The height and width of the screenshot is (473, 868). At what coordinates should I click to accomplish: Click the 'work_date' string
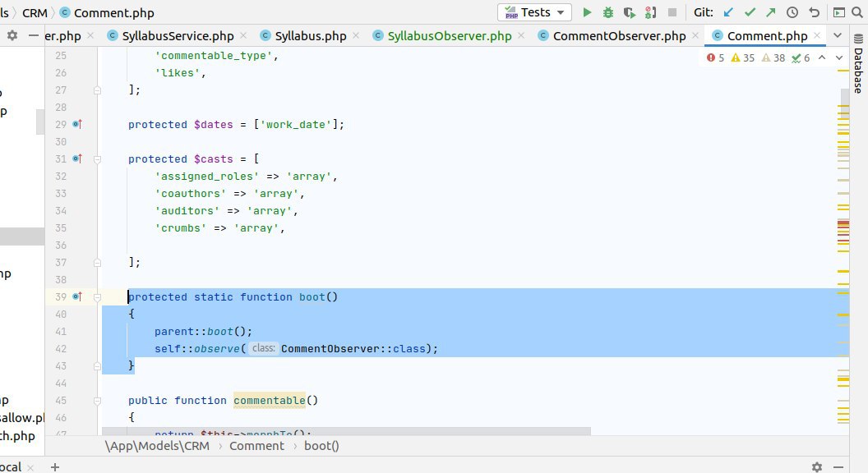[x=296, y=125]
